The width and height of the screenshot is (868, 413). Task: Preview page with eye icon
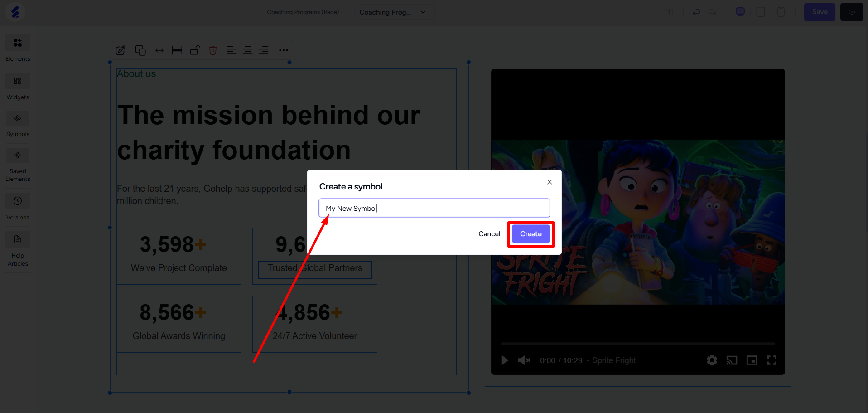(852, 12)
